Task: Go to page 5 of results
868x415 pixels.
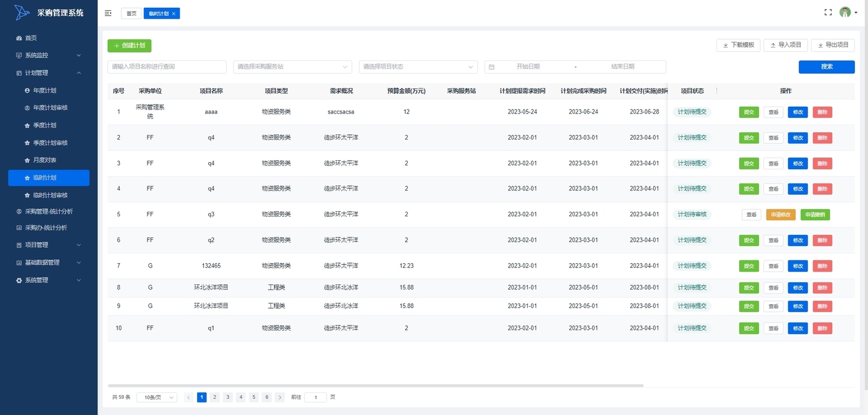Action: point(254,397)
